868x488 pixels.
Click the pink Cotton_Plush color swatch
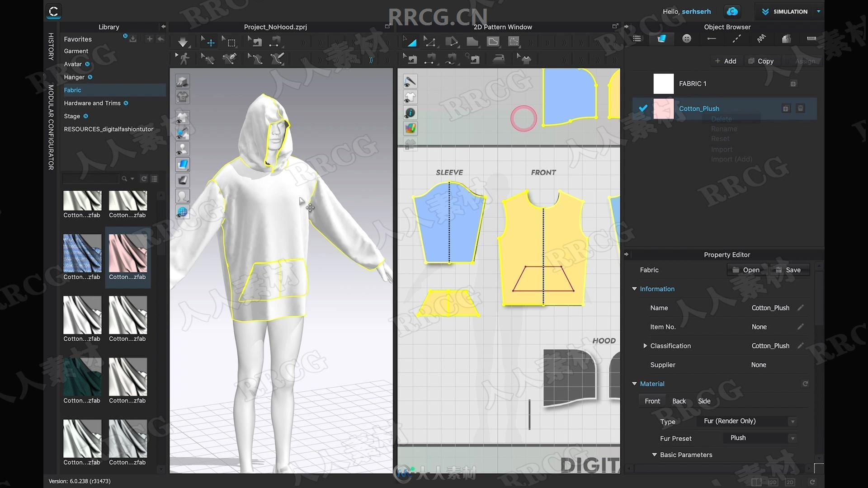[x=663, y=108]
